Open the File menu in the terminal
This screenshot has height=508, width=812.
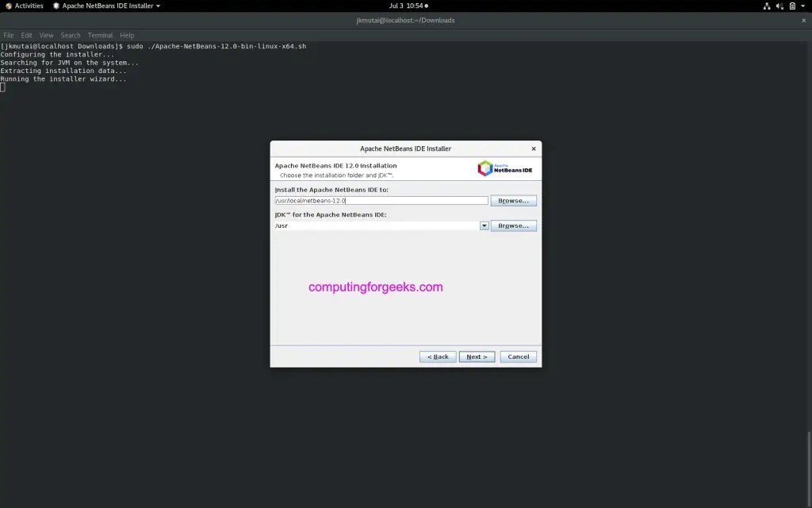8,35
